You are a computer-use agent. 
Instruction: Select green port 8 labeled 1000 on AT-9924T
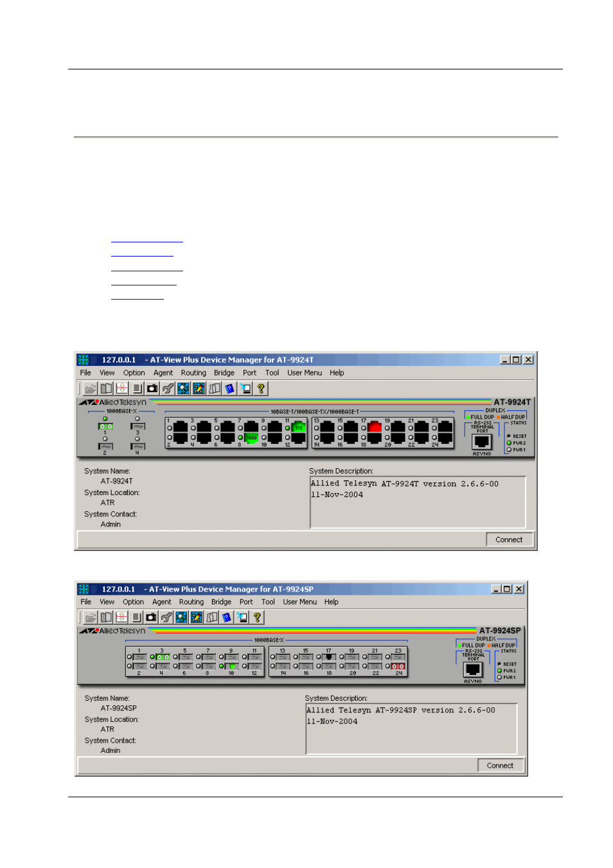click(251, 438)
